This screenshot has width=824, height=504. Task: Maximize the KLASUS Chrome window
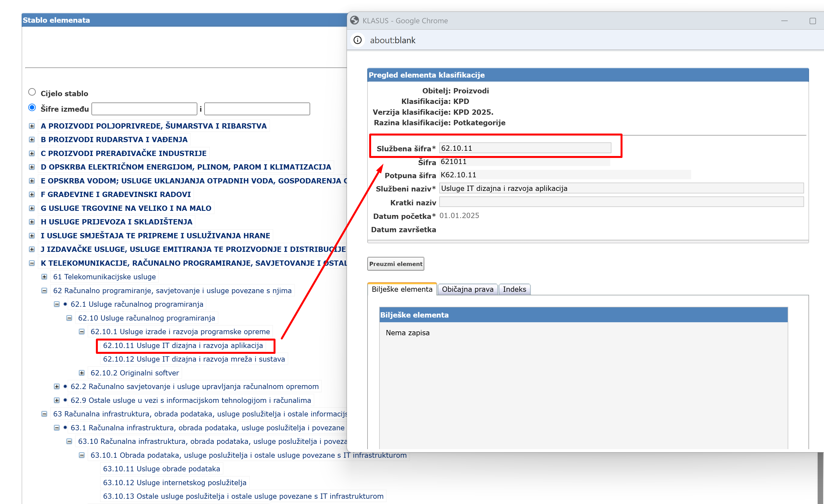coord(813,21)
